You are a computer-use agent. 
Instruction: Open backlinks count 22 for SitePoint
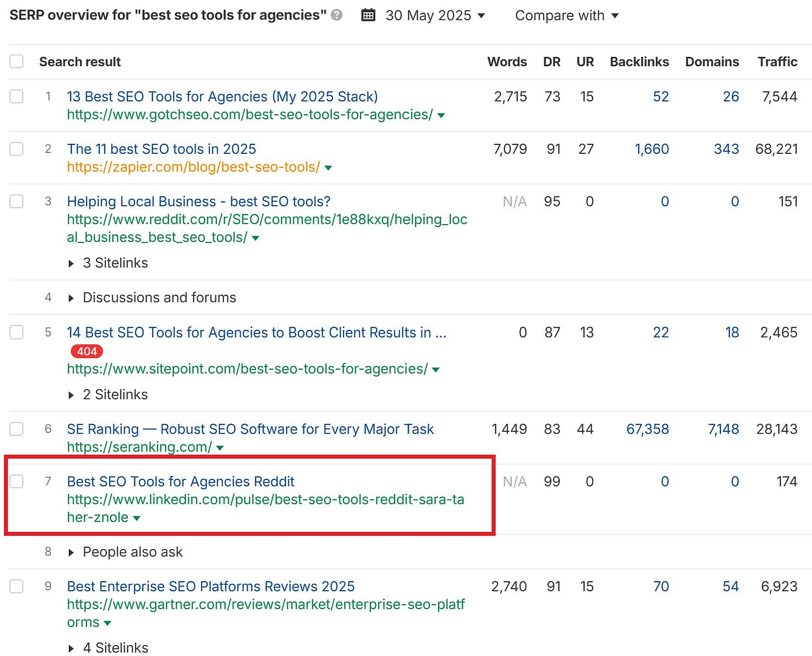pyautogui.click(x=661, y=332)
